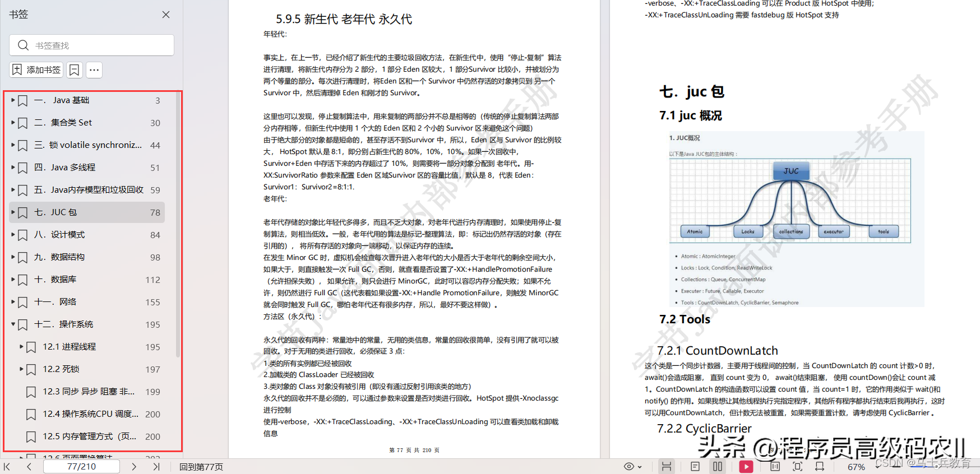Open the eye mode dropdown arrow
The width and height of the screenshot is (980, 474).
pos(640,467)
